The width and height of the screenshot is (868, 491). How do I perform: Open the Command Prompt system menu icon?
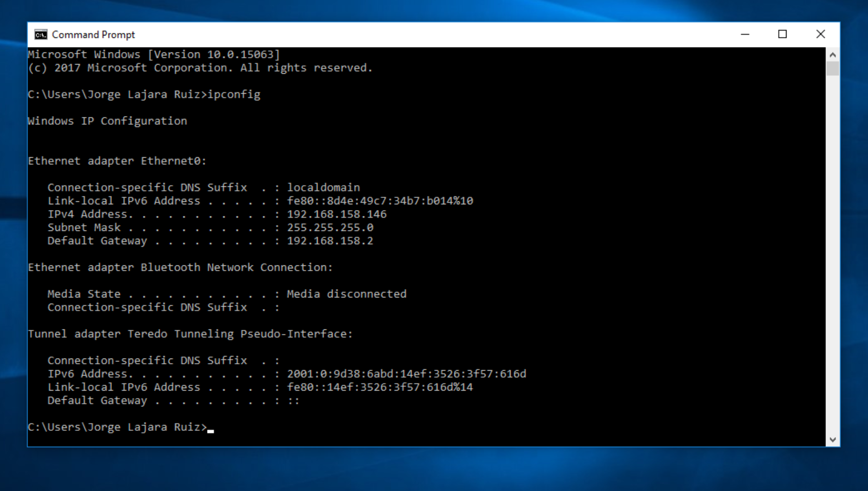(41, 34)
